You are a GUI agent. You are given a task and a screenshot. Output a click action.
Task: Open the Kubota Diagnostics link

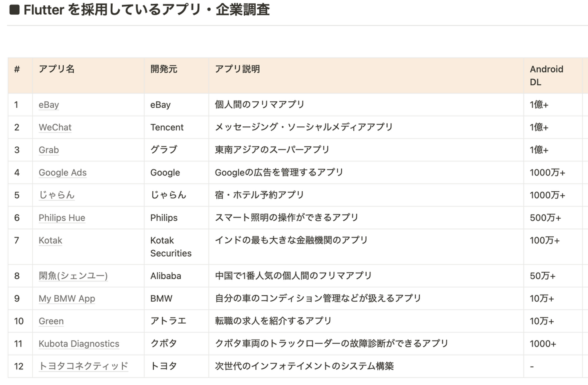click(x=79, y=344)
